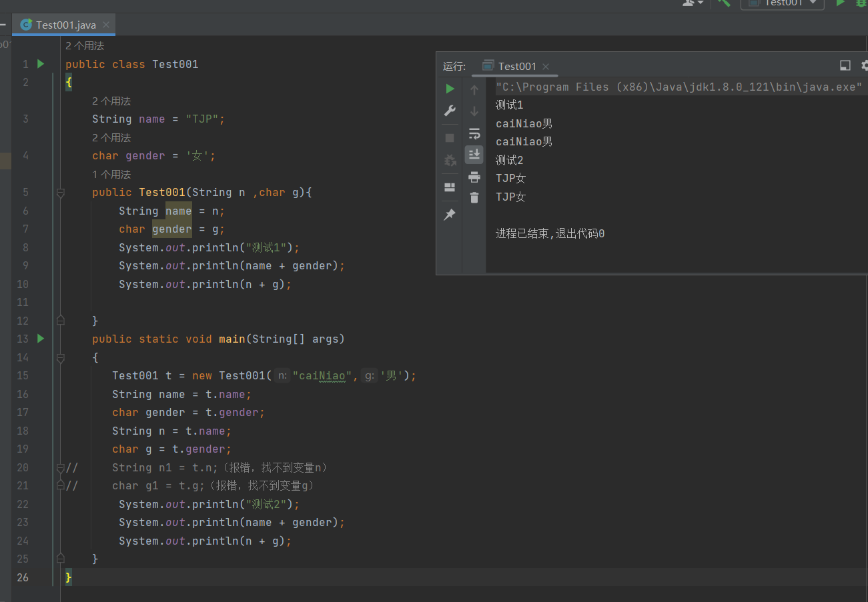Click fold marker at constructor closing brace line 12

coord(61,321)
